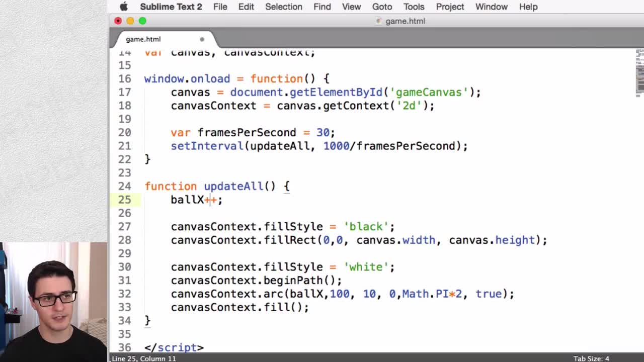Click 'ballX' on line 25
Screen dimensions: 644x362
tap(187, 200)
